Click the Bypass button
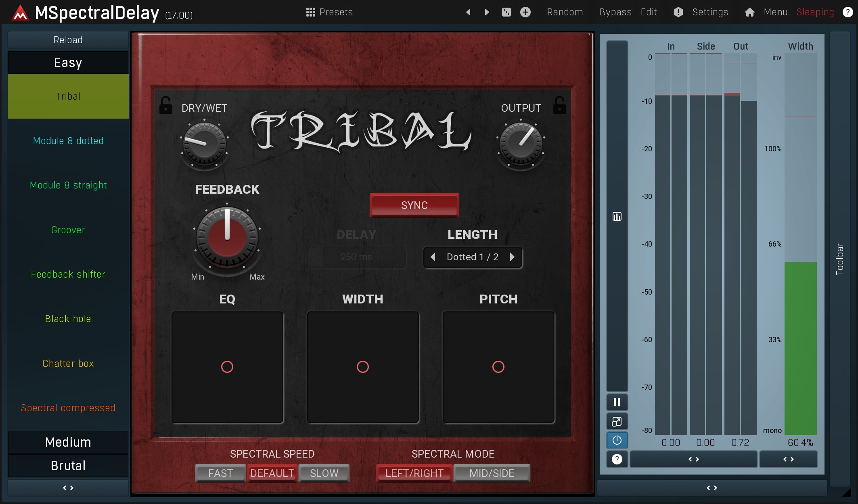Viewport: 858px width, 504px height. click(x=615, y=12)
